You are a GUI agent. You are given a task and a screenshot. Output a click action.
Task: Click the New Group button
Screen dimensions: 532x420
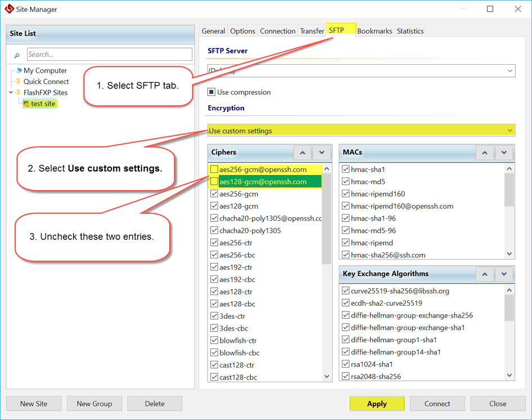pos(94,404)
